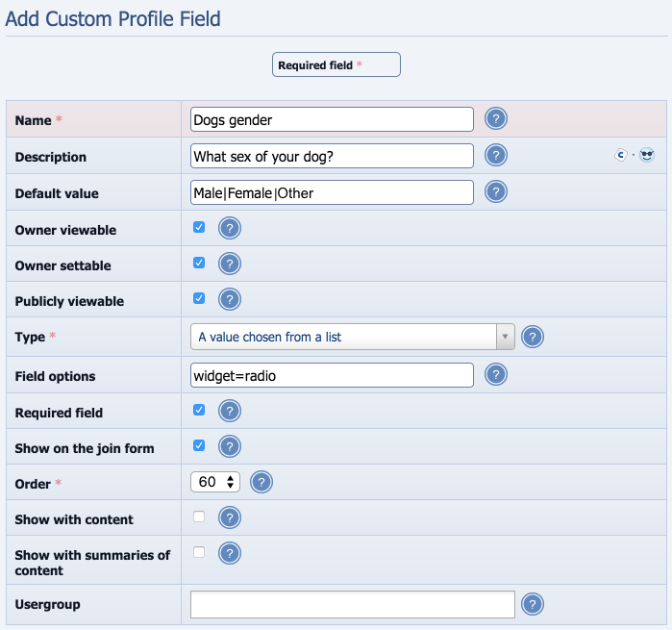Click the Comcode icon beside Description

pyautogui.click(x=621, y=155)
